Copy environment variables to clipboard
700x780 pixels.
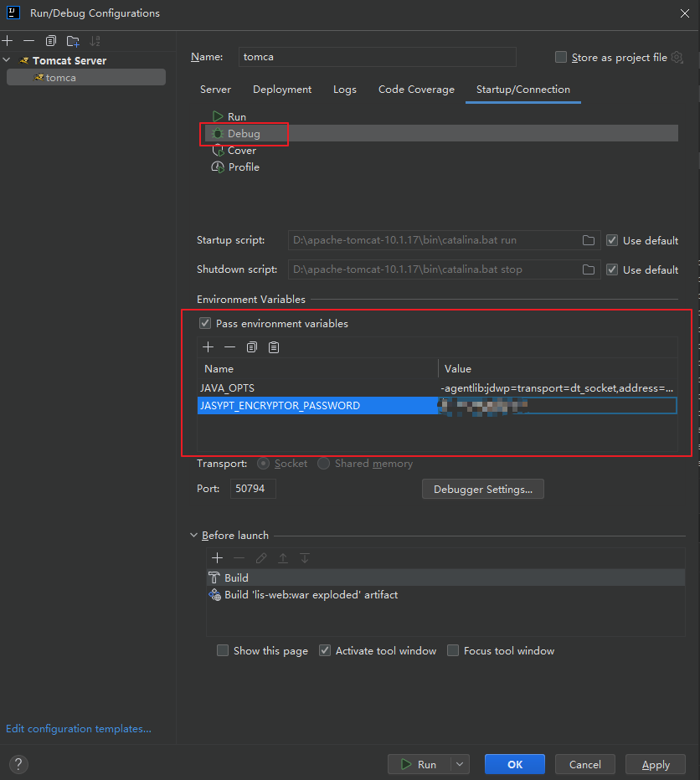(252, 346)
